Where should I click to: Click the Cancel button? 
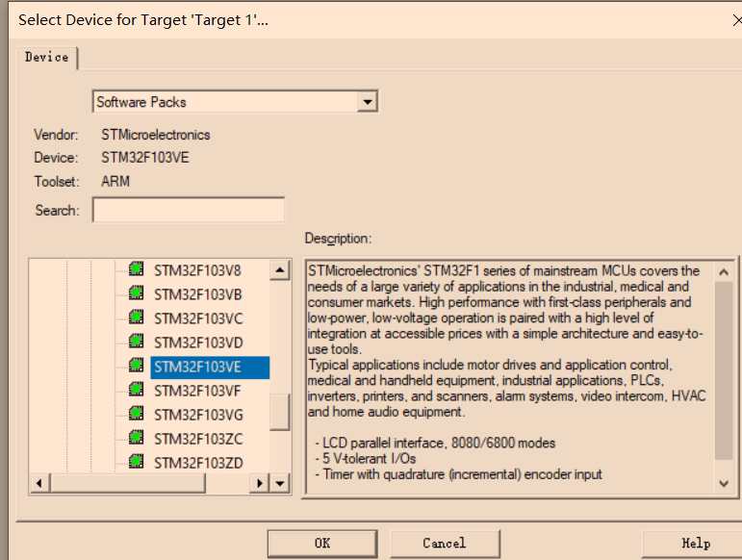[x=445, y=544]
